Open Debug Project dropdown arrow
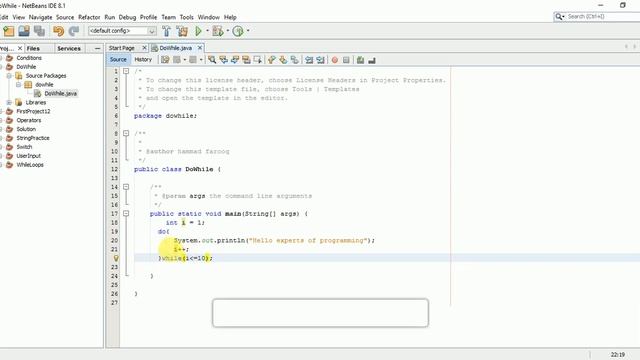 (227, 31)
